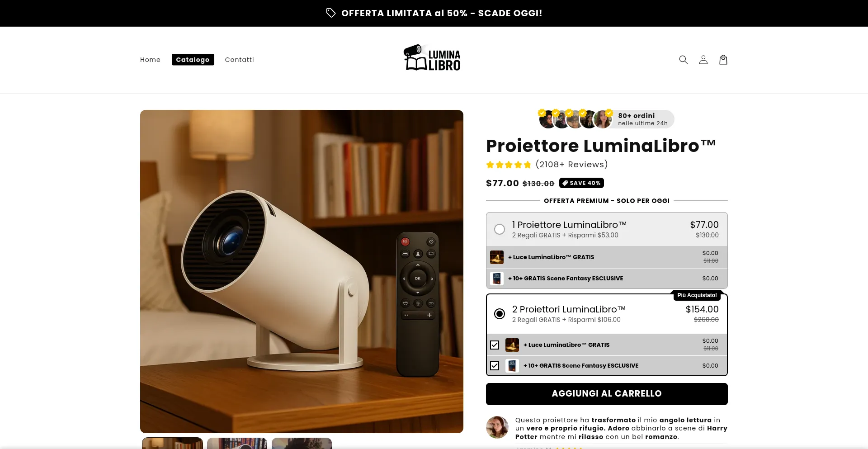868x449 pixels.
Task: Go to the Home menu item
Action: pyautogui.click(x=150, y=60)
